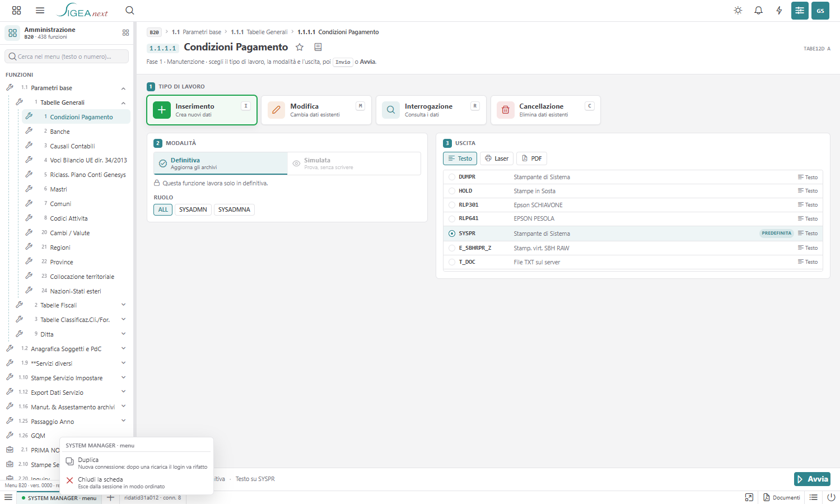The image size is (840, 504).
Task: Focus the Cerca nel menu search field
Action: [67, 57]
